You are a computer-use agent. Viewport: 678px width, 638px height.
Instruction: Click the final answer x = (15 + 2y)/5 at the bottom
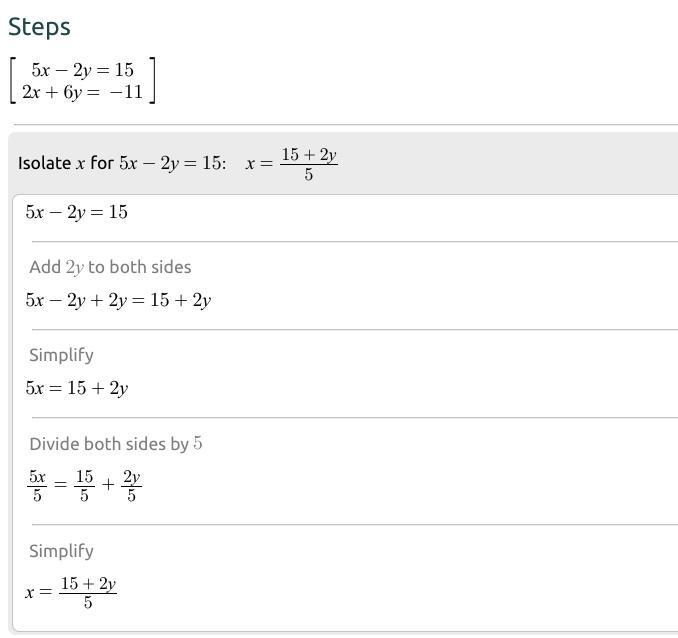(71, 593)
